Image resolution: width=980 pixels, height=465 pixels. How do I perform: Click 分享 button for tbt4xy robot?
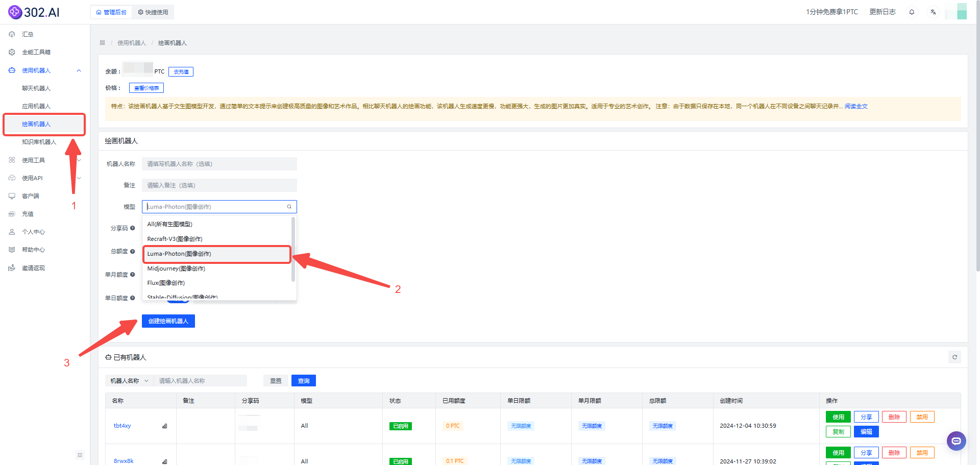pyautogui.click(x=866, y=417)
